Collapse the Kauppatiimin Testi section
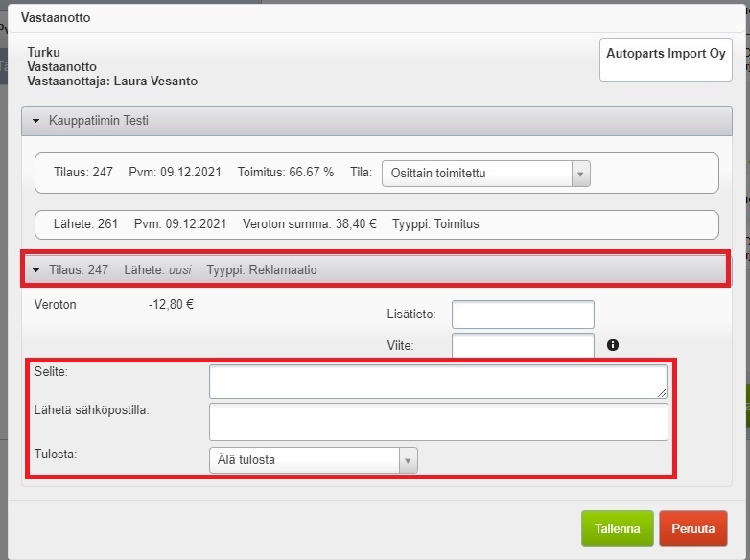The image size is (750, 560). [36, 121]
